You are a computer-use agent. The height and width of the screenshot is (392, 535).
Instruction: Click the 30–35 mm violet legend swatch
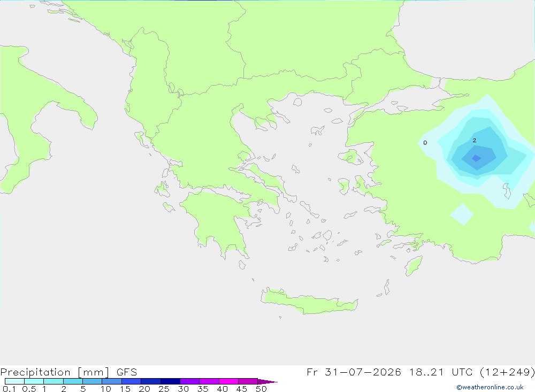(190, 381)
